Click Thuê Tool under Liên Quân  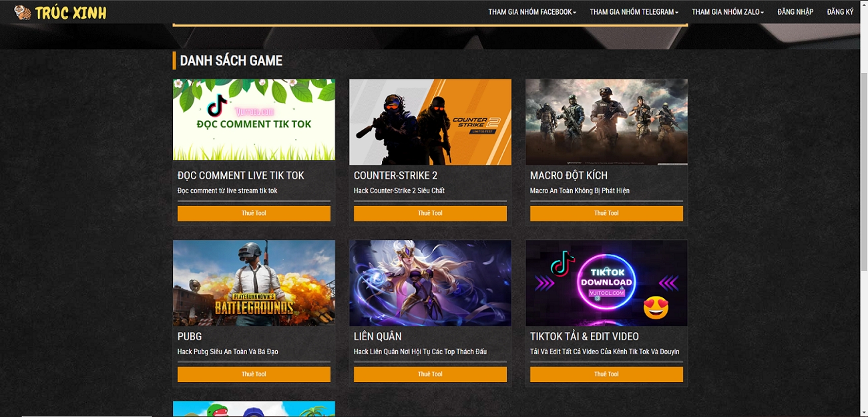tap(430, 374)
